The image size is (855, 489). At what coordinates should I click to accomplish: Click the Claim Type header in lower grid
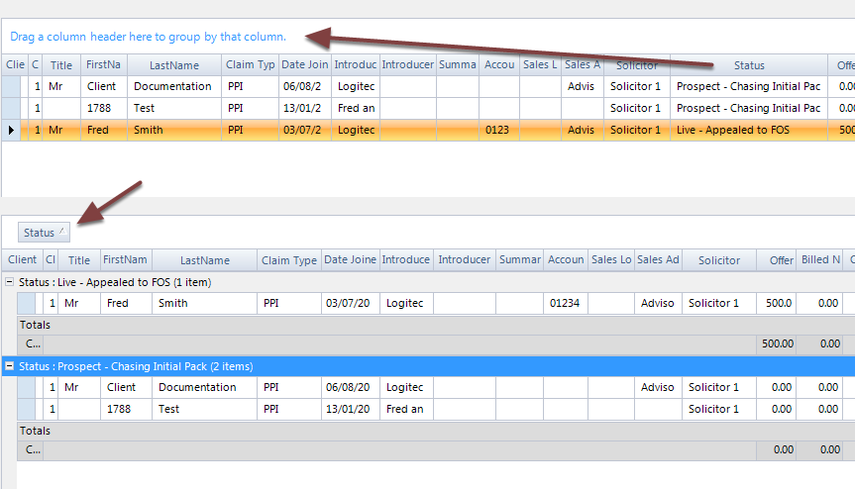click(x=289, y=260)
